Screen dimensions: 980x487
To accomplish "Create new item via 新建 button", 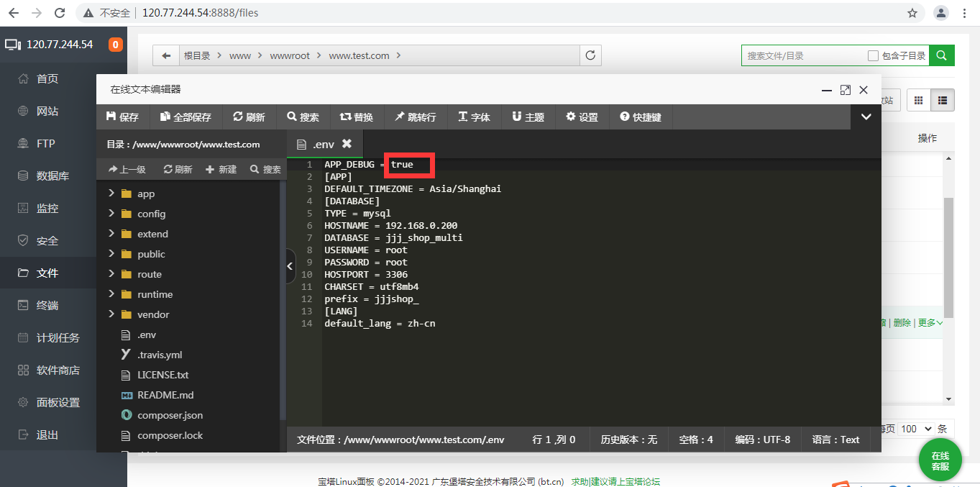I will (221, 170).
